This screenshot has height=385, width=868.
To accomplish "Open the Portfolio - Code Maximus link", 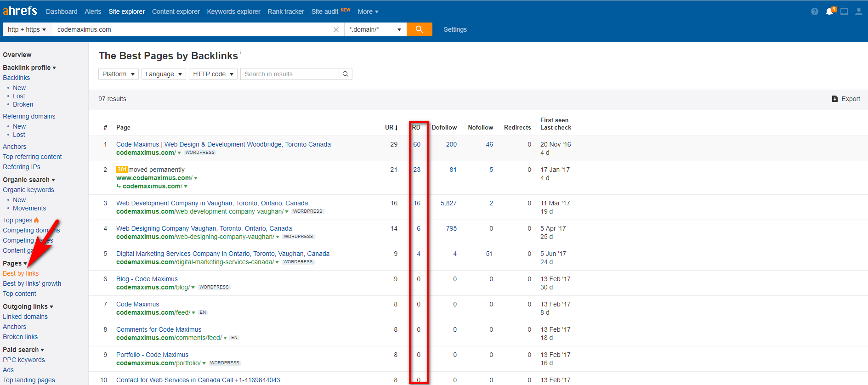I will [152, 355].
